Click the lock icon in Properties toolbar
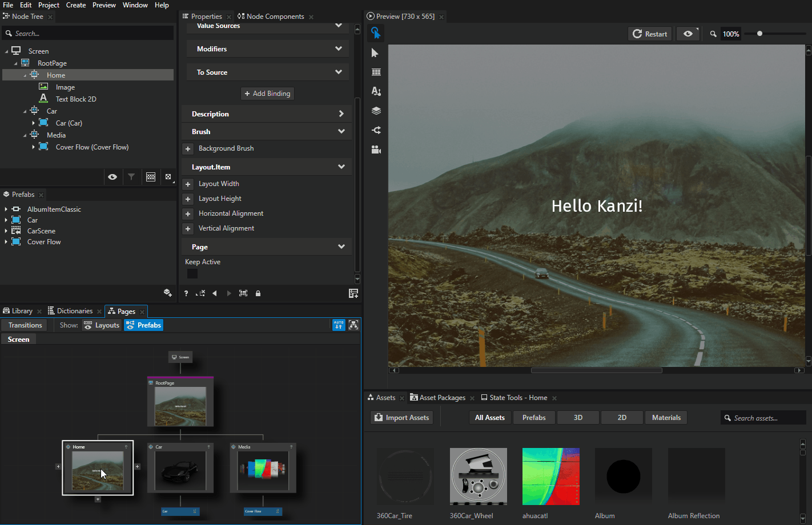812x525 pixels. point(258,293)
